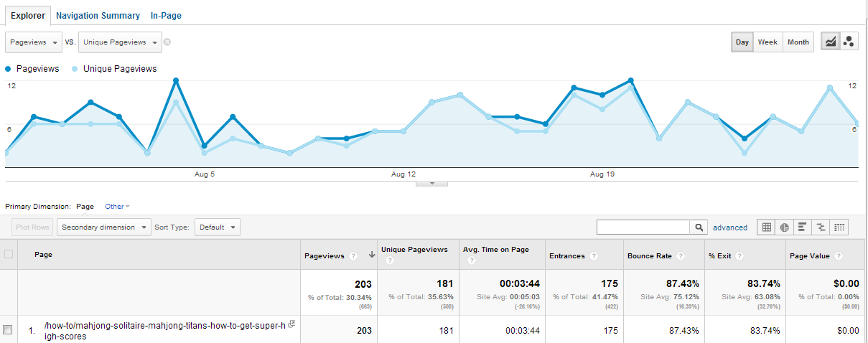The width and height of the screenshot is (868, 343).
Task: Sort by the Pageviews column header
Action: coord(326,255)
